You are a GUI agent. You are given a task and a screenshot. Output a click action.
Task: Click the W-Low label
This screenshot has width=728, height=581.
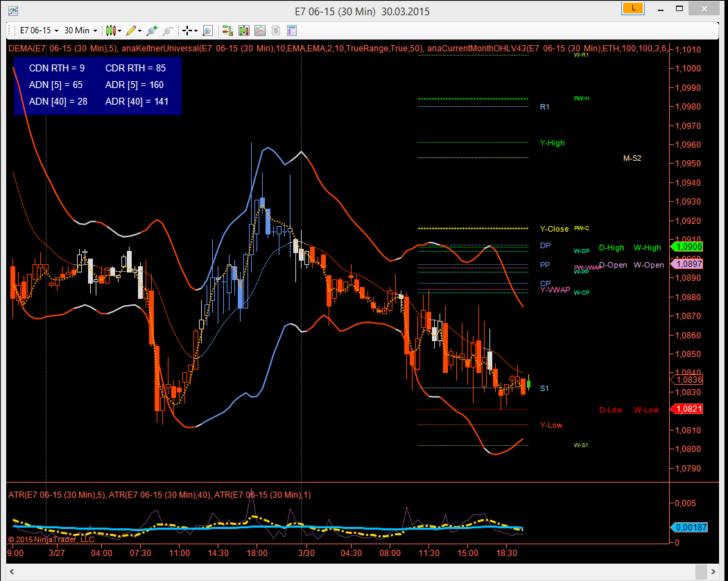[x=646, y=410]
